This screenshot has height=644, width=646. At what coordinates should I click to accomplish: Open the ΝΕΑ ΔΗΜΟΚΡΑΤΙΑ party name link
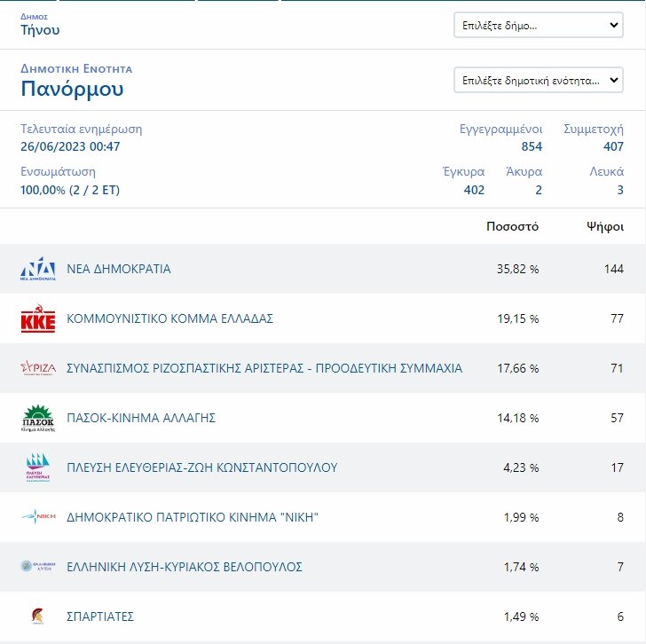(119, 269)
